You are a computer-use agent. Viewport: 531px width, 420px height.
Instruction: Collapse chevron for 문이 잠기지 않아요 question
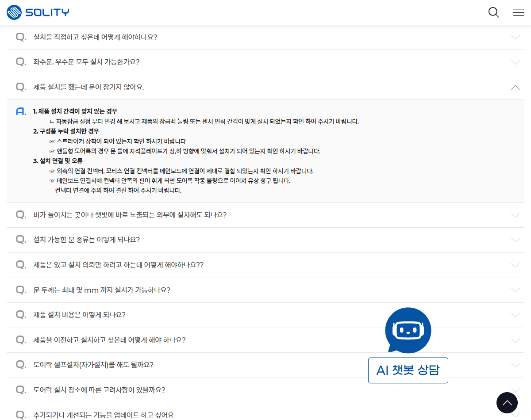click(516, 88)
